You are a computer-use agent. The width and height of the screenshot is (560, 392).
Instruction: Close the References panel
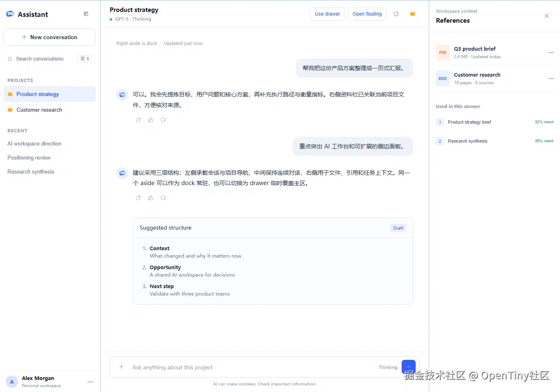pos(546,16)
